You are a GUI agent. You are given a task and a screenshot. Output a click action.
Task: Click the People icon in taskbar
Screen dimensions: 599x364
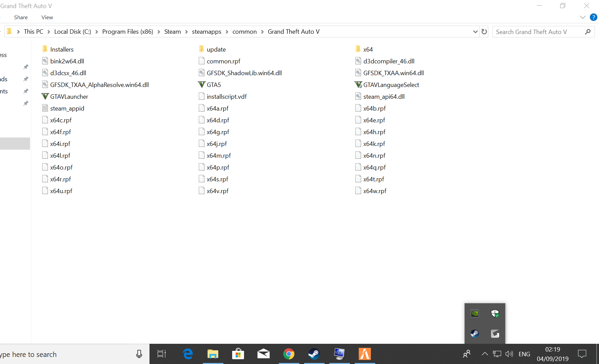[x=467, y=354]
